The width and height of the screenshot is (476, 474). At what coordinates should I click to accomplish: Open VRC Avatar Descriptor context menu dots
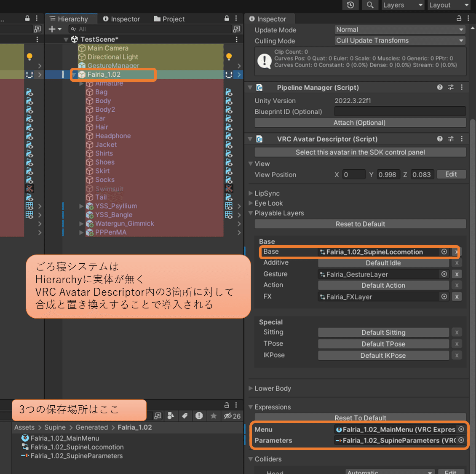click(x=462, y=139)
